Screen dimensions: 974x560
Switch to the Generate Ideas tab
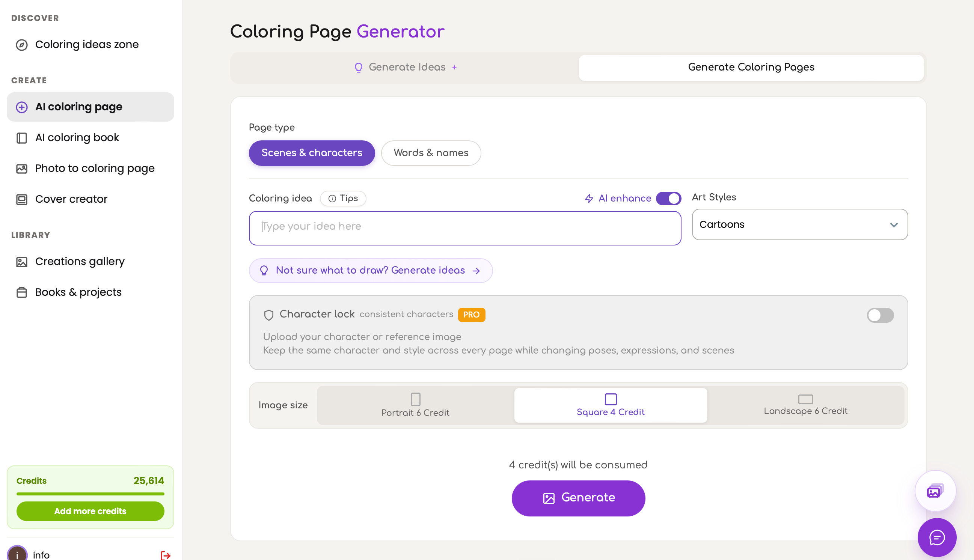[x=405, y=68]
